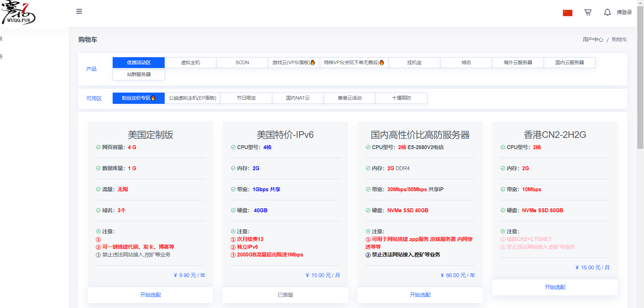Click the 注意 icon in 美国定制版 card
The height and width of the screenshot is (308, 644).
click(x=98, y=232)
